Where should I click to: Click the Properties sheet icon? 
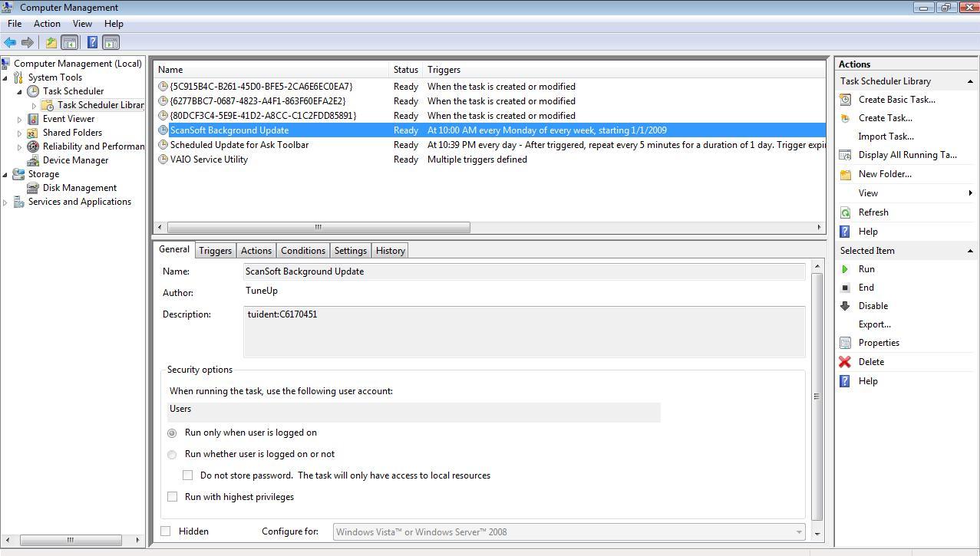pyautogui.click(x=845, y=343)
